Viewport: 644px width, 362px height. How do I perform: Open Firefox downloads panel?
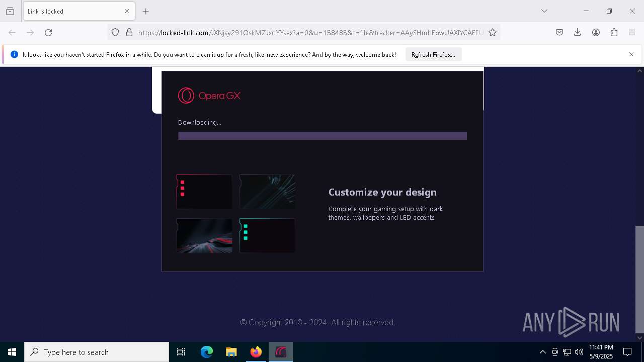pyautogui.click(x=578, y=33)
